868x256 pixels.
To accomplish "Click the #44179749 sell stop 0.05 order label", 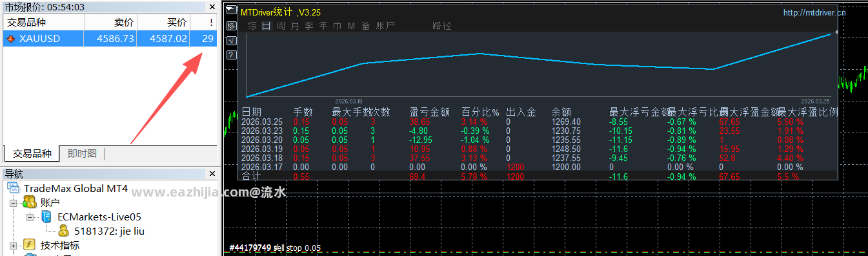I will point(275,248).
